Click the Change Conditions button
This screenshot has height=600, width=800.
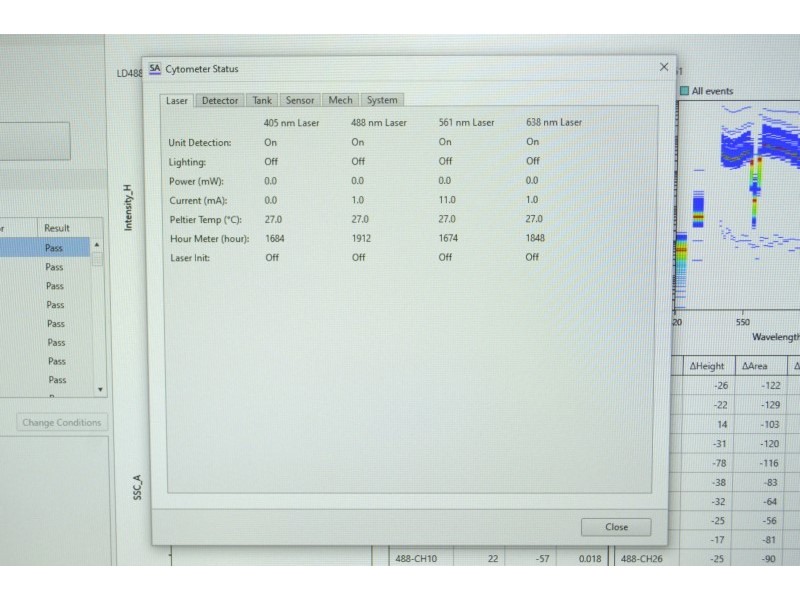(x=62, y=422)
